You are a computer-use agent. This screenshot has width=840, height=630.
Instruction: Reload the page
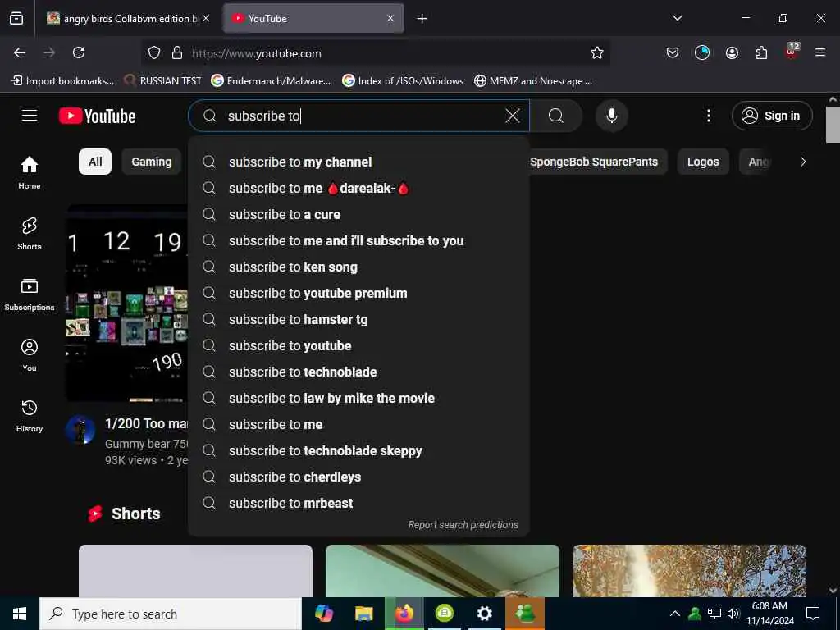click(x=79, y=52)
